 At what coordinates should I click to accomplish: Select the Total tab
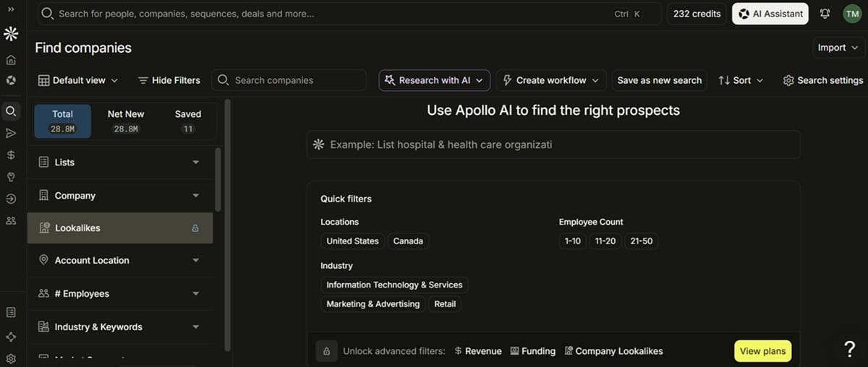click(x=63, y=121)
